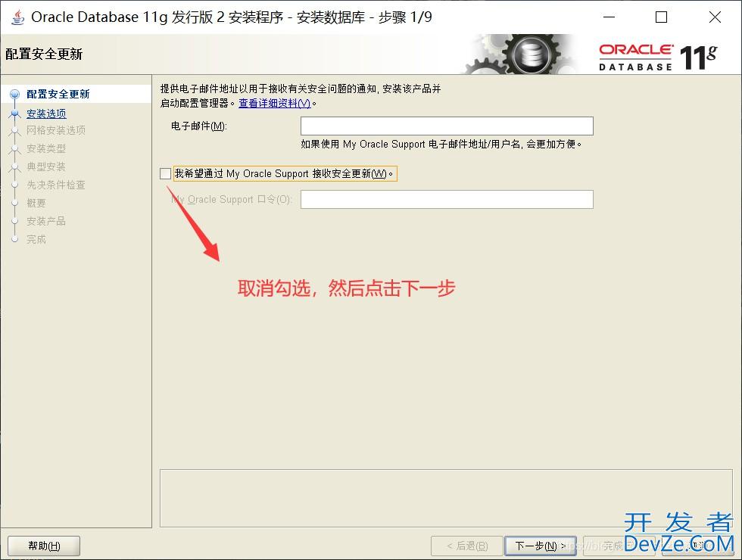Close the Oracle installer window
The width and height of the screenshot is (742, 560).
pyautogui.click(x=715, y=17)
